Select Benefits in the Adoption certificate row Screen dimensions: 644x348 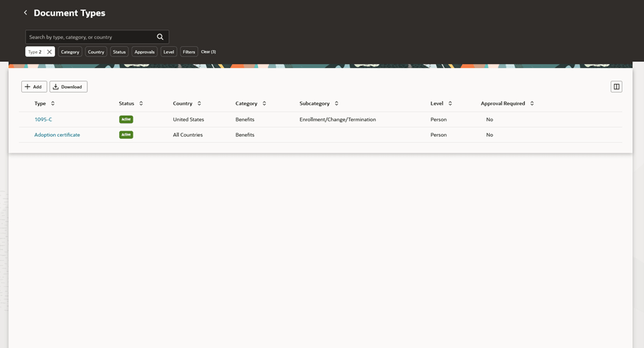point(245,135)
